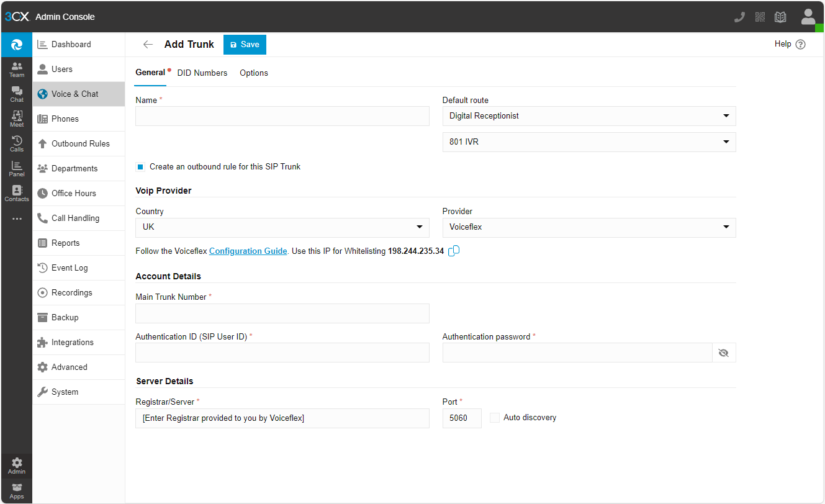The height and width of the screenshot is (504, 825).
Task: Click the back arrow beside Add Trunk
Action: (148, 45)
